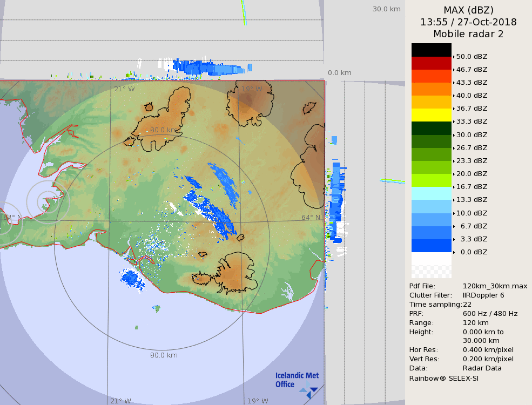Click the MAX (dBZ) title
The image size is (532, 405).
click(468, 10)
